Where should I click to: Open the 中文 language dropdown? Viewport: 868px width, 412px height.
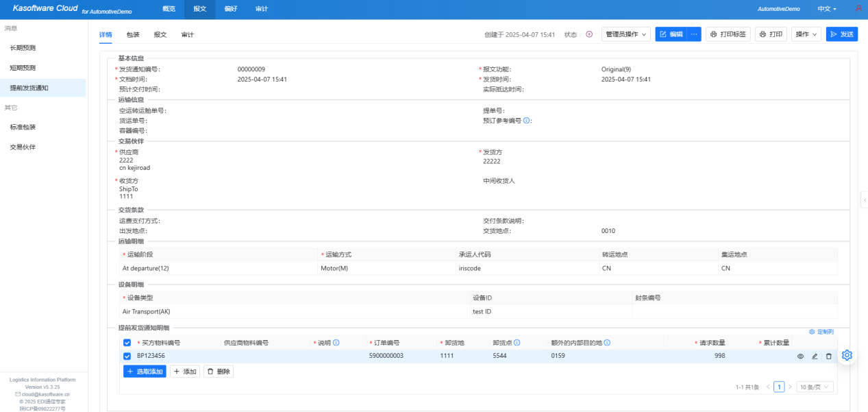[826, 9]
